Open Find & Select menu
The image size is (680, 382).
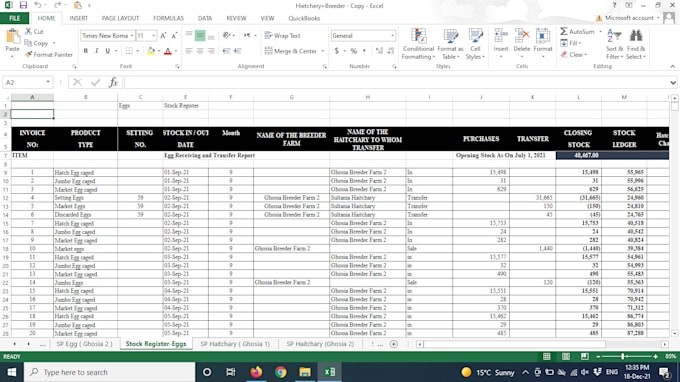636,44
